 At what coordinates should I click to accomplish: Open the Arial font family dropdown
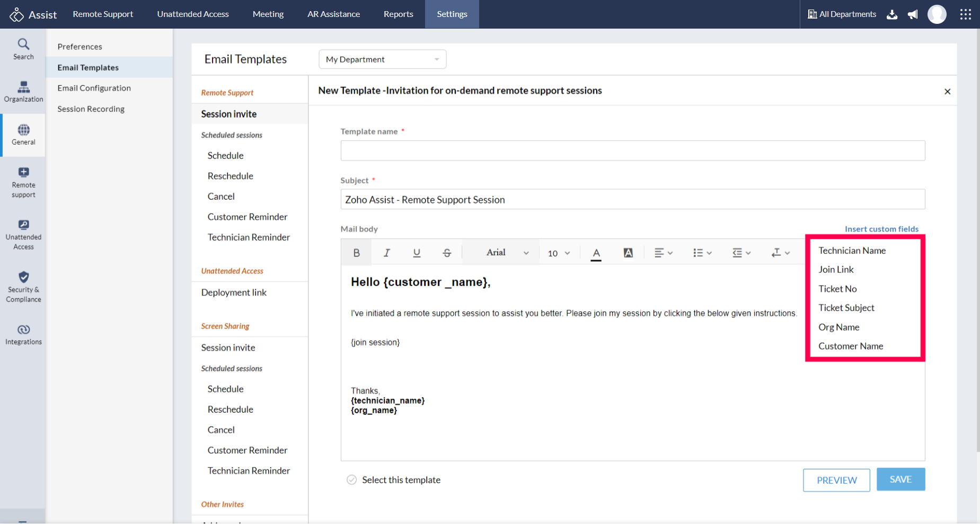coord(507,253)
